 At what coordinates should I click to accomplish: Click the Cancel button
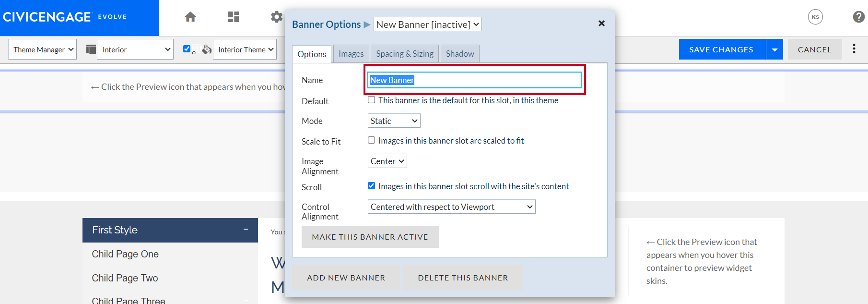click(815, 49)
